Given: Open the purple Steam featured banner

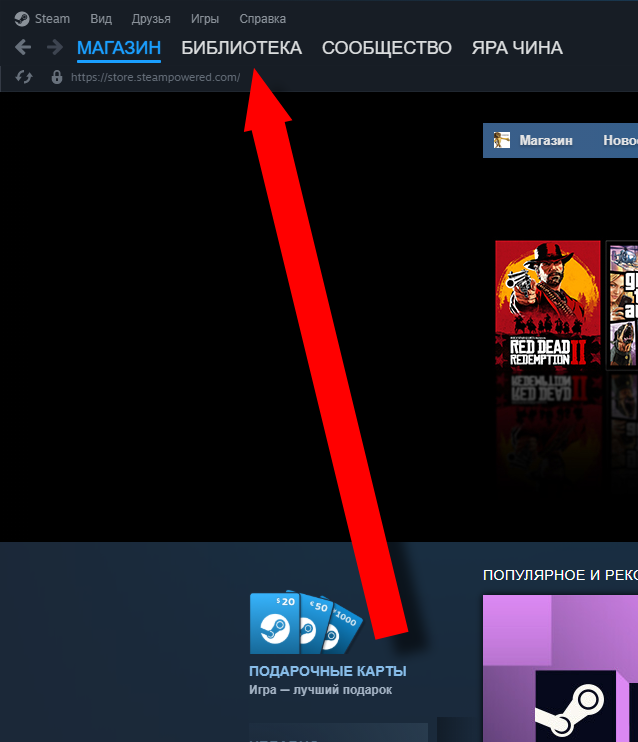Looking at the screenshot, I should 560,668.
